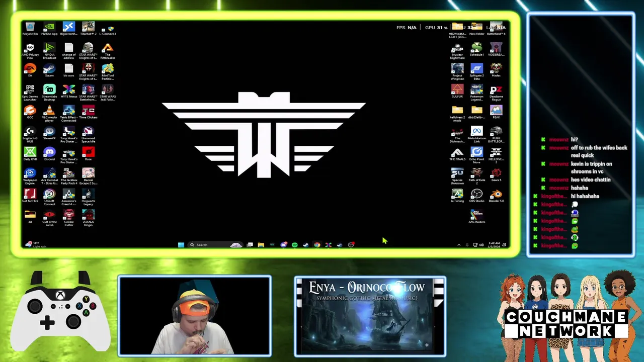Open the Blender 5.0 shortcut

(496, 196)
